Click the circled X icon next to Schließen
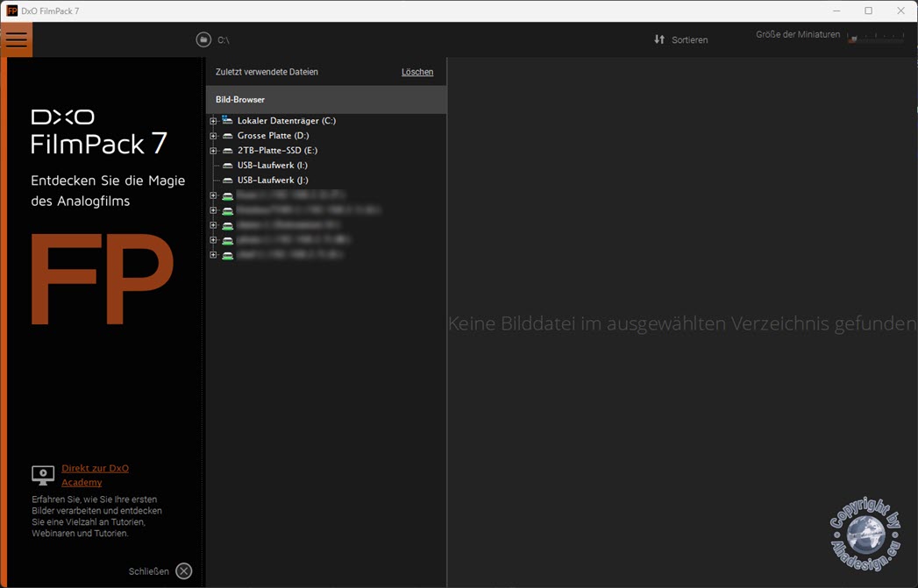Screen dimensions: 918x588 [x=184, y=571]
